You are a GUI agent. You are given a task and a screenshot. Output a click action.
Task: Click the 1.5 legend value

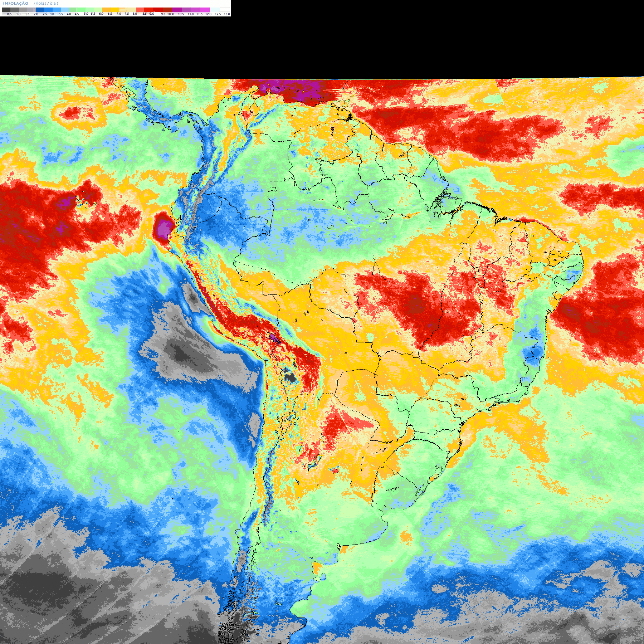pos(27,14)
